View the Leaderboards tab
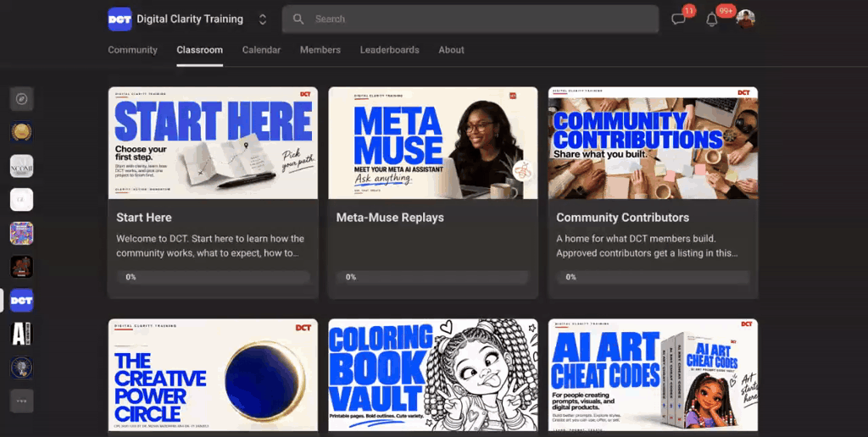 [x=390, y=50]
